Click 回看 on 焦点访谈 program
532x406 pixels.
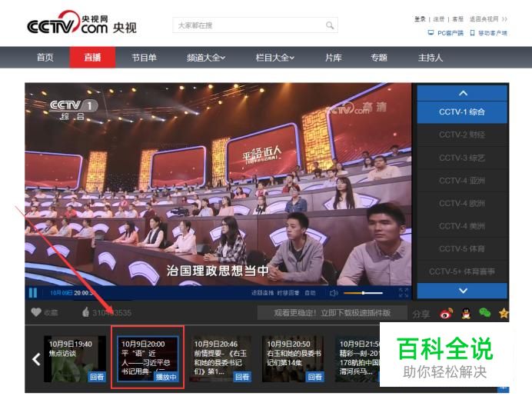pos(97,377)
